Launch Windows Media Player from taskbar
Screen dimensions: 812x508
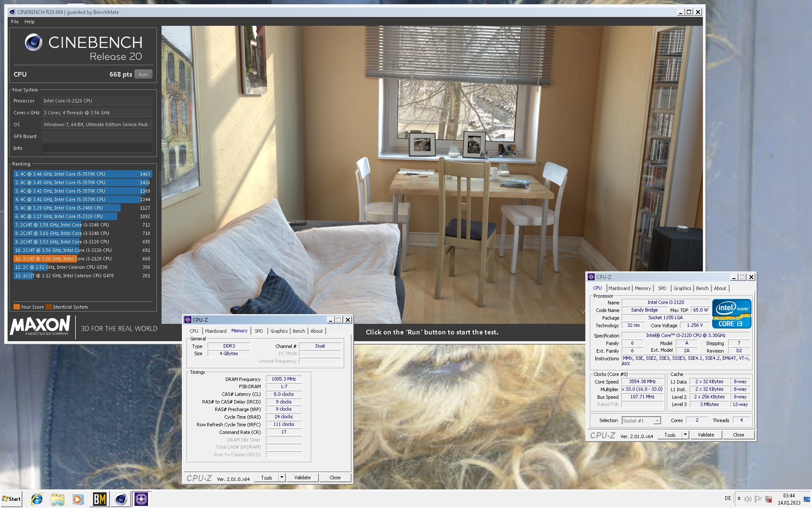[x=78, y=499]
